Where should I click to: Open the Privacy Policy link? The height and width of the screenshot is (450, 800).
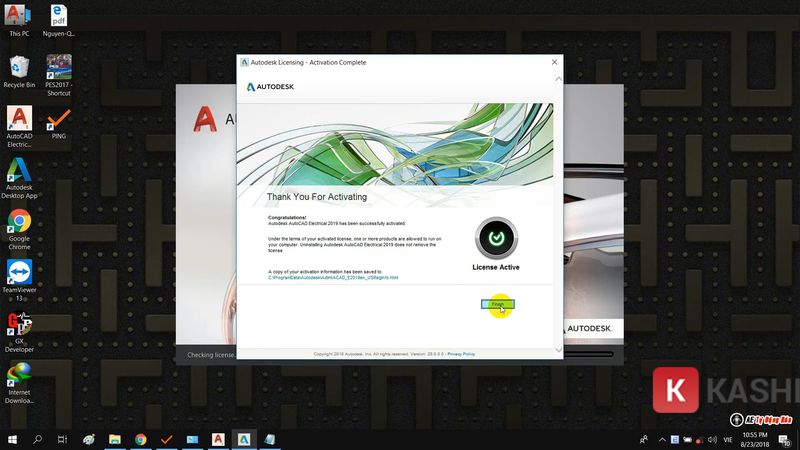click(461, 354)
